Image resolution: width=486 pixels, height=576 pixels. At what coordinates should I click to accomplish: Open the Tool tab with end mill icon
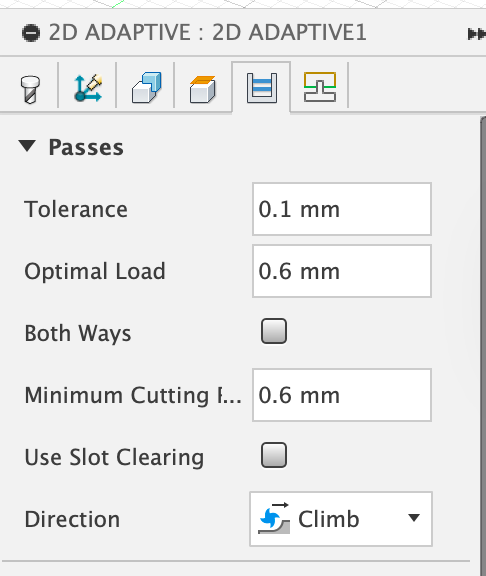[30, 89]
